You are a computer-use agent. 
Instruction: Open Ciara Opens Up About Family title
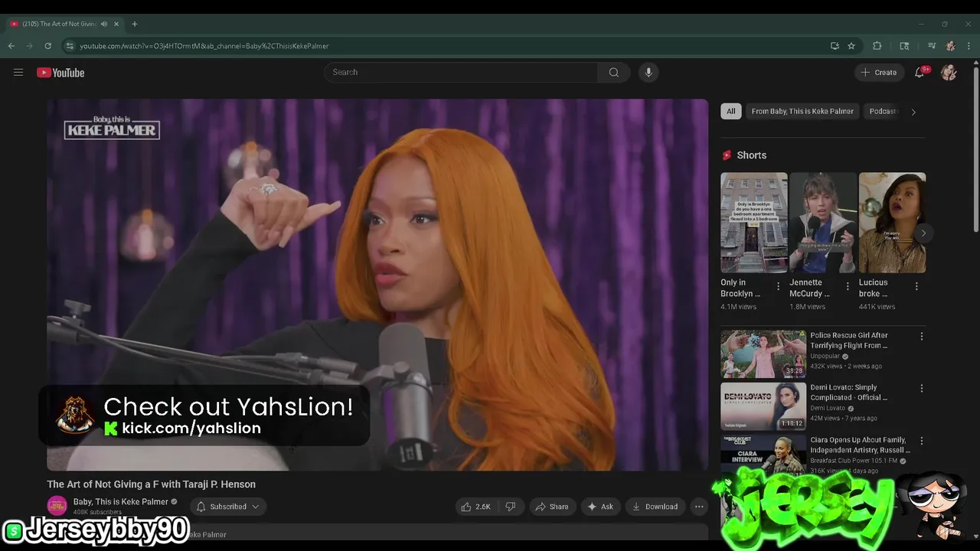(860, 445)
